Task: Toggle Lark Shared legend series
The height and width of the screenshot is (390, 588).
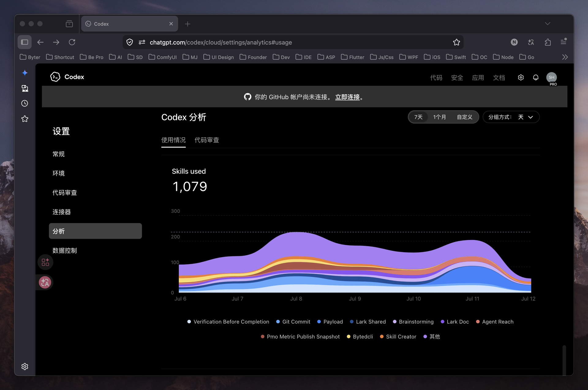Action: tap(367, 322)
